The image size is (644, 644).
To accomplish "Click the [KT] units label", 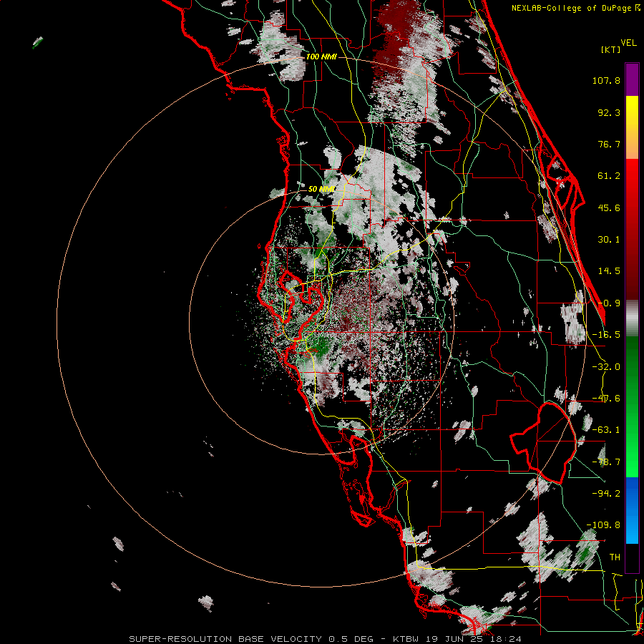I will [611, 49].
